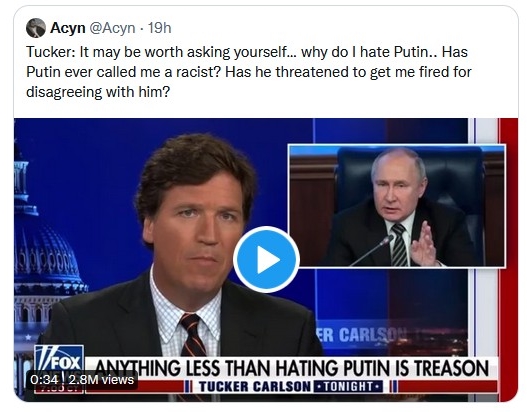
Task: Click the TONIGHT badge in lower banner
Action: (348, 387)
